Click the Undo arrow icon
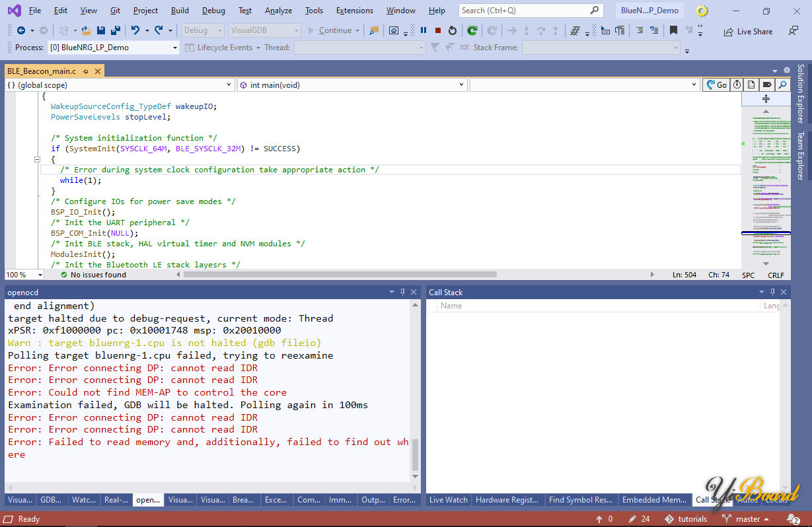The image size is (812, 527). tap(135, 30)
